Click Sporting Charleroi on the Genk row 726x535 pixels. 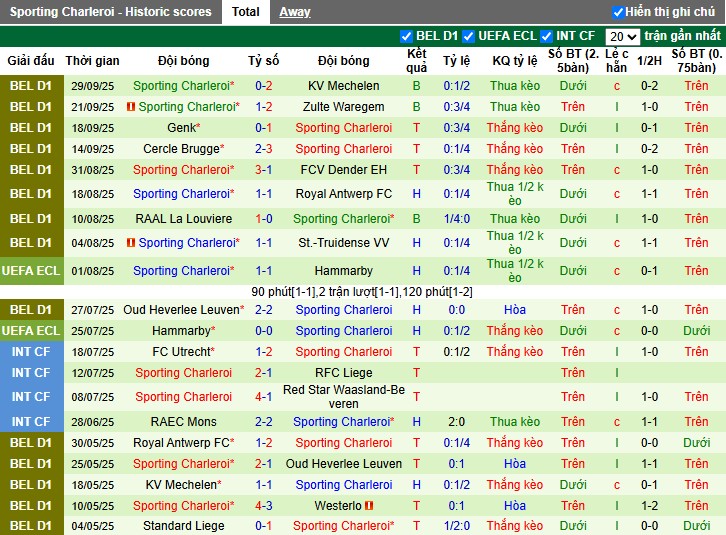point(344,127)
